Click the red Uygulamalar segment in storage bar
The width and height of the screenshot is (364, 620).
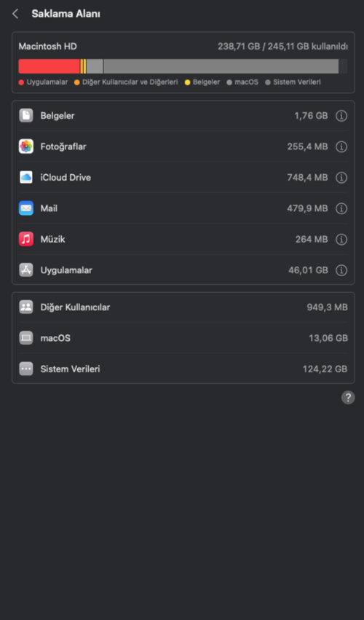[x=49, y=66]
